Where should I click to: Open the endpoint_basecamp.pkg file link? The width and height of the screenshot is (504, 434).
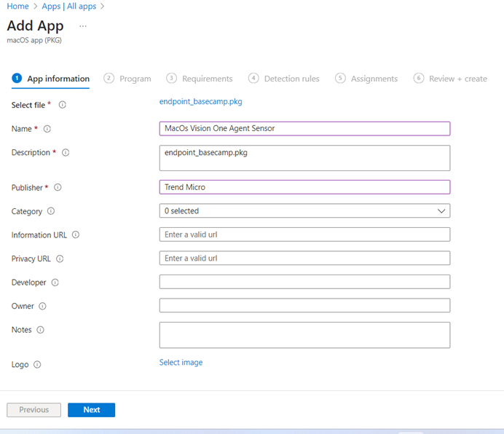pos(201,102)
